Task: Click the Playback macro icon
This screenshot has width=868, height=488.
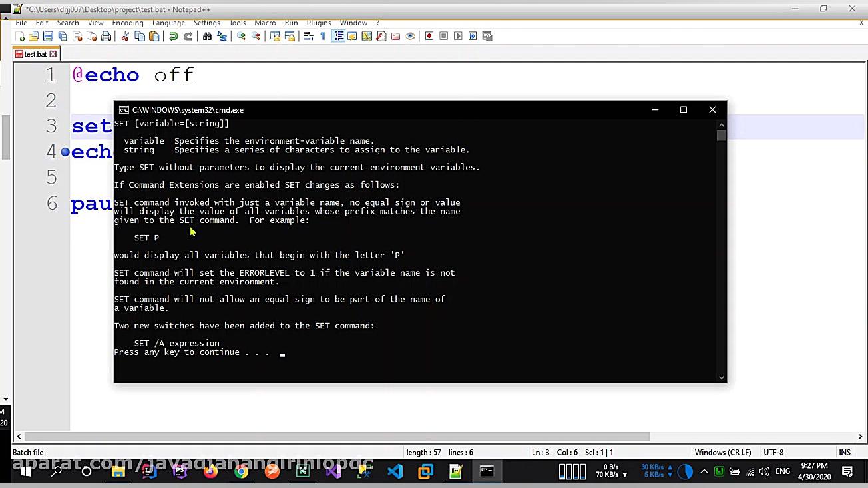Action: pyautogui.click(x=458, y=36)
